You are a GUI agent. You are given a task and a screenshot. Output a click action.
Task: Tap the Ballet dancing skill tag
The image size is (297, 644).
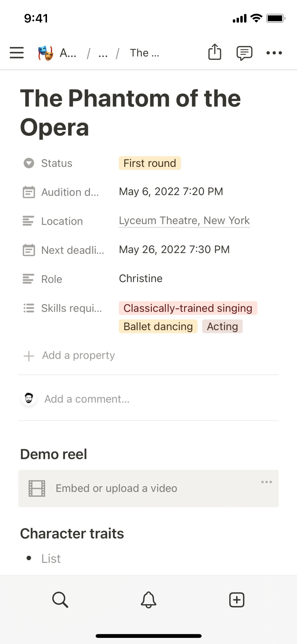158,326
